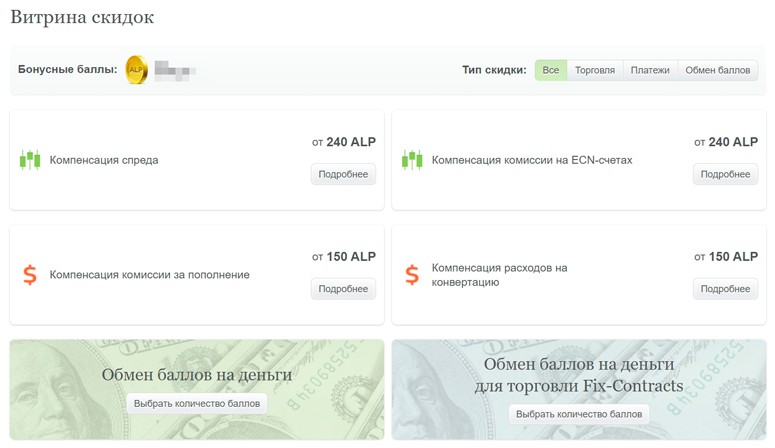Open Подробнее for conversion costs compensation

coord(725,289)
